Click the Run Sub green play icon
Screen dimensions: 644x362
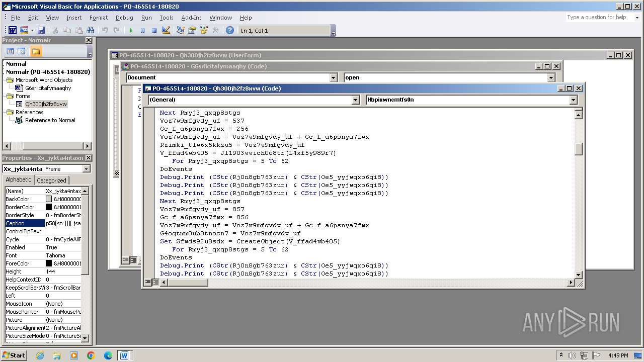(x=131, y=31)
